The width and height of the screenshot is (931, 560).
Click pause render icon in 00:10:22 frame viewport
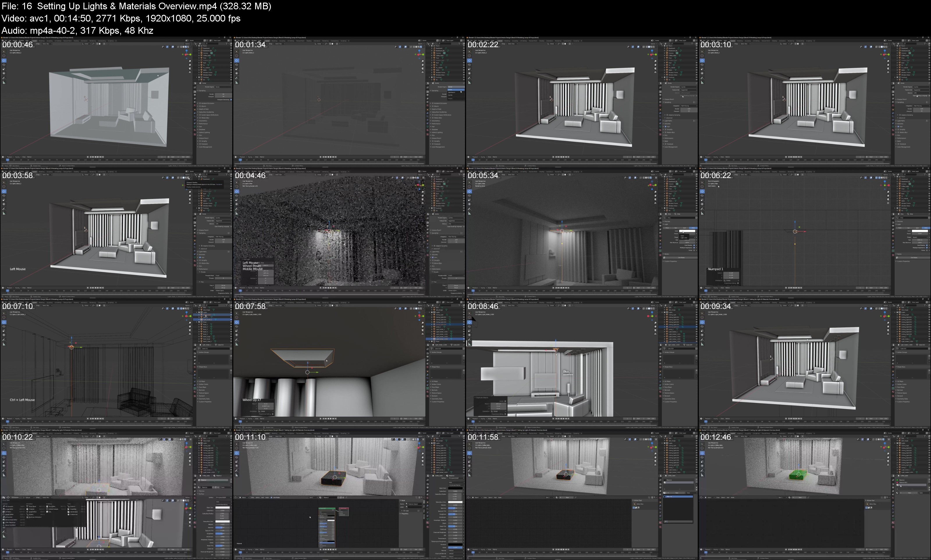191,439
